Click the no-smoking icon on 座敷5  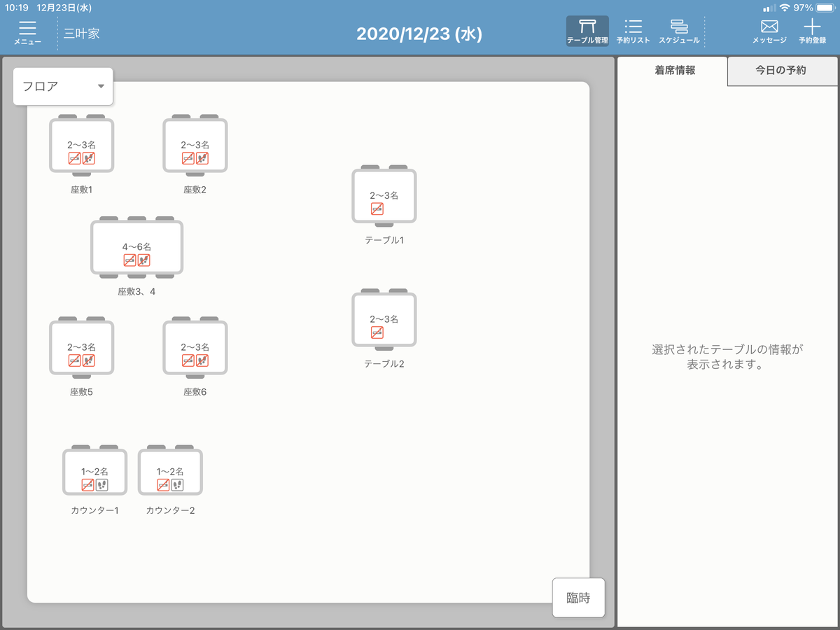point(74,360)
